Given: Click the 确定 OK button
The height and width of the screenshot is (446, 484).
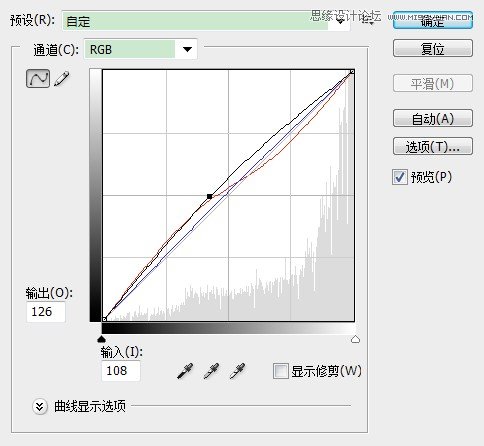Looking at the screenshot, I should [x=433, y=21].
